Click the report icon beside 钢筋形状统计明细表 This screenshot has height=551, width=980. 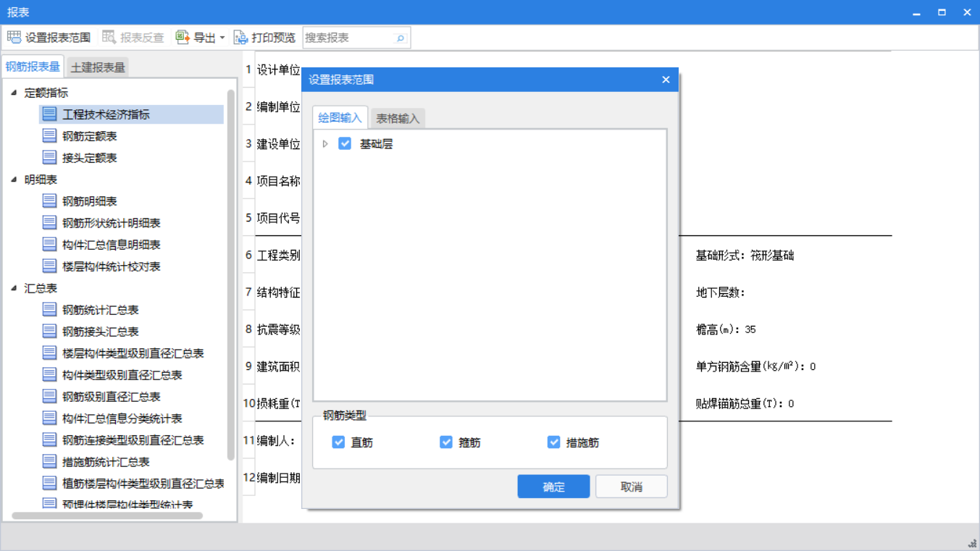pyautogui.click(x=49, y=222)
